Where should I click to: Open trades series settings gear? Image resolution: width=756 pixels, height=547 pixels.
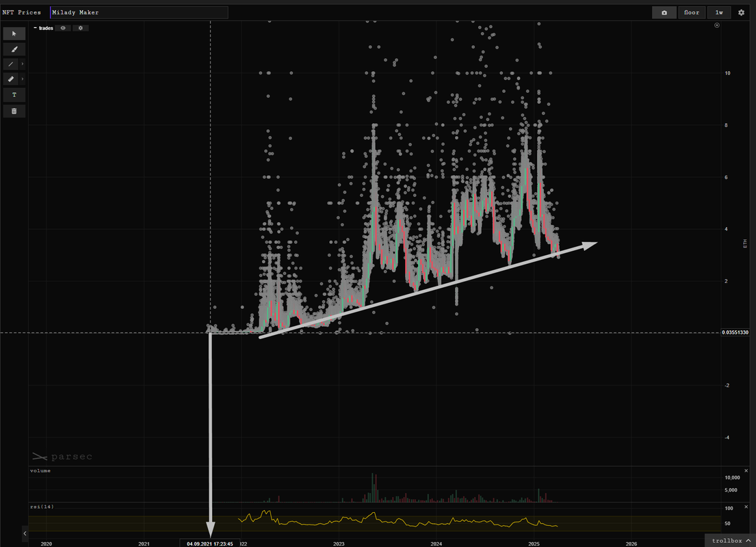(x=81, y=28)
